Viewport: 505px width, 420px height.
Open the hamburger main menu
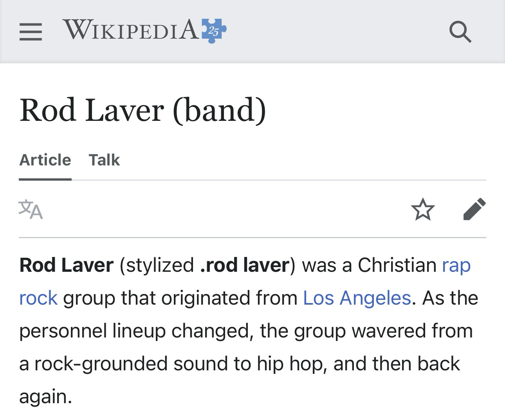pos(31,31)
